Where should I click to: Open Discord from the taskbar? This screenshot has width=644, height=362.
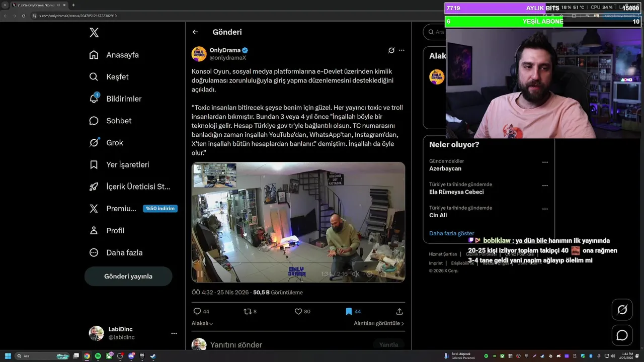(x=131, y=356)
